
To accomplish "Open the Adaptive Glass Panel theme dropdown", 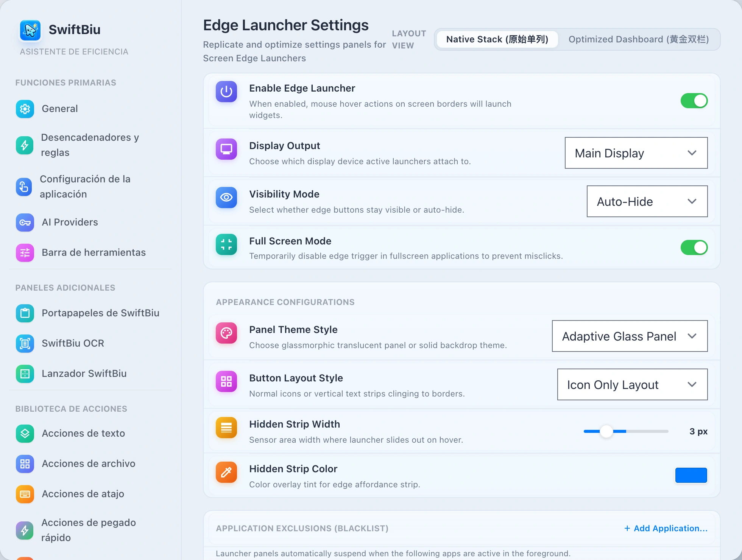I will [630, 336].
